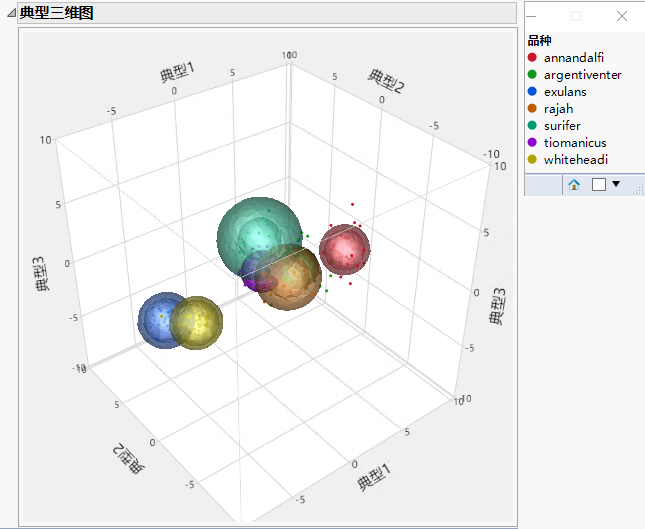Click the yellow sphere in 3D plot
The image size is (645, 529).
tap(196, 321)
